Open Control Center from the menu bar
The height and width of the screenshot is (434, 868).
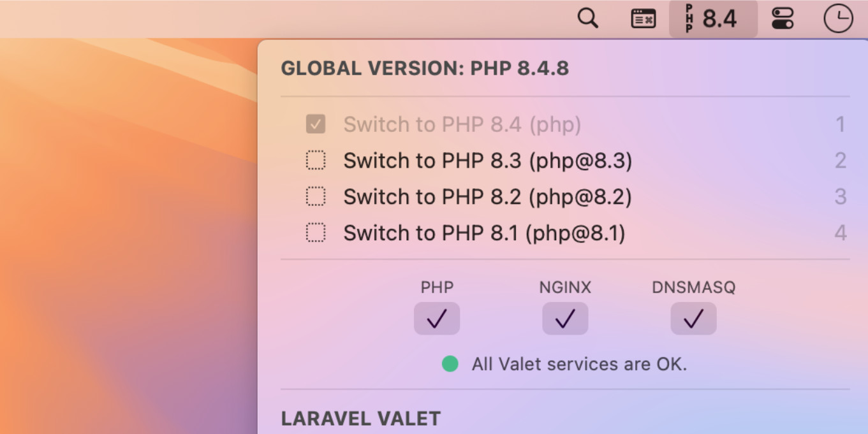(782, 18)
